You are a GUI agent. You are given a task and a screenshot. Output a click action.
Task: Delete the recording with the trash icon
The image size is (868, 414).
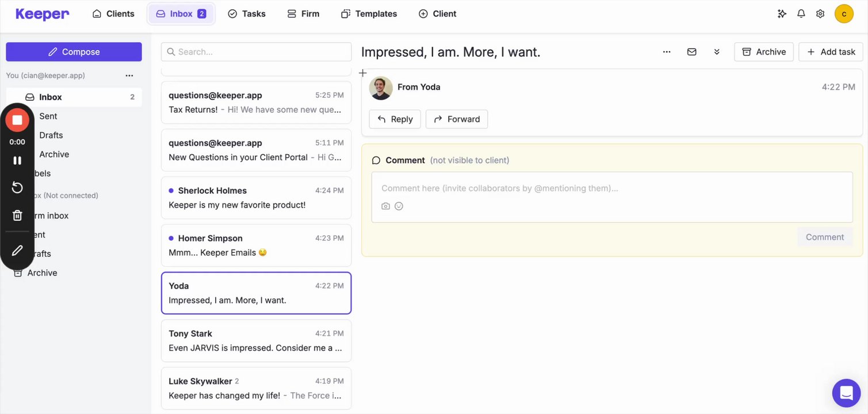(x=17, y=216)
